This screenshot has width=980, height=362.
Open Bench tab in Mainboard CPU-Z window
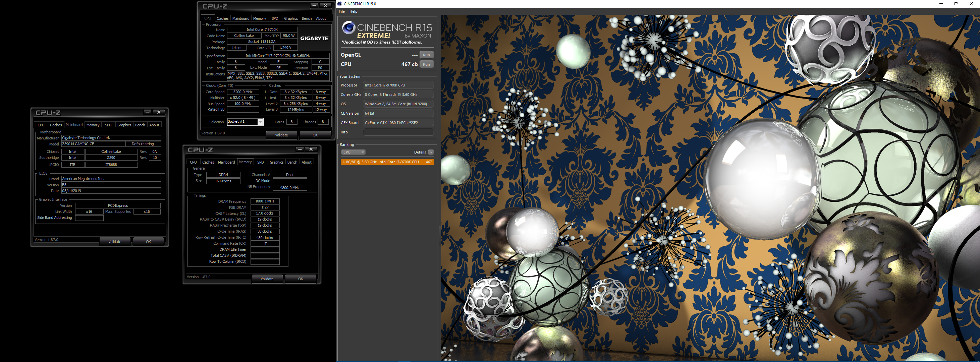(x=140, y=125)
